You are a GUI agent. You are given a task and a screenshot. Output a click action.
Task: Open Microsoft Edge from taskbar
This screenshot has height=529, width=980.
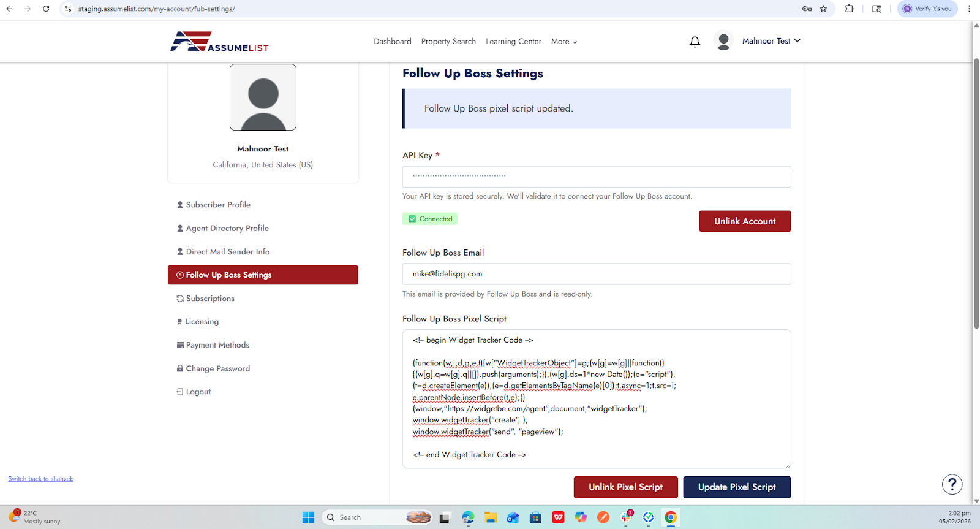468,517
